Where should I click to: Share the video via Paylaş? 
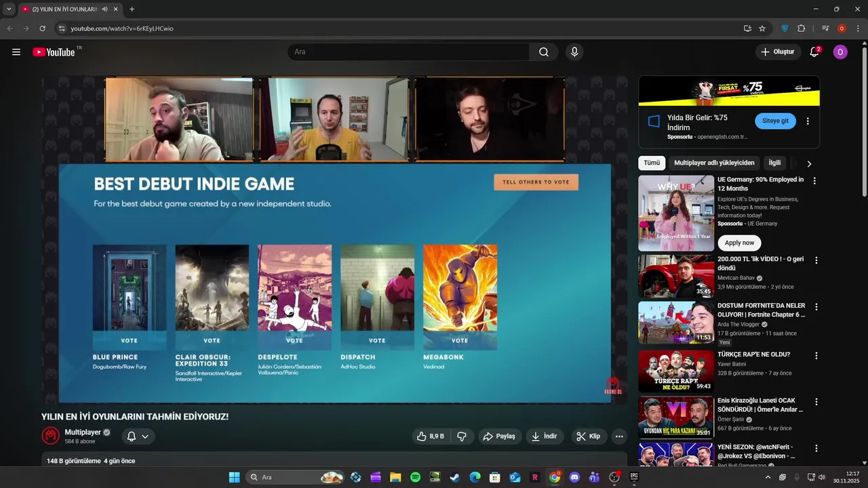tap(499, 436)
